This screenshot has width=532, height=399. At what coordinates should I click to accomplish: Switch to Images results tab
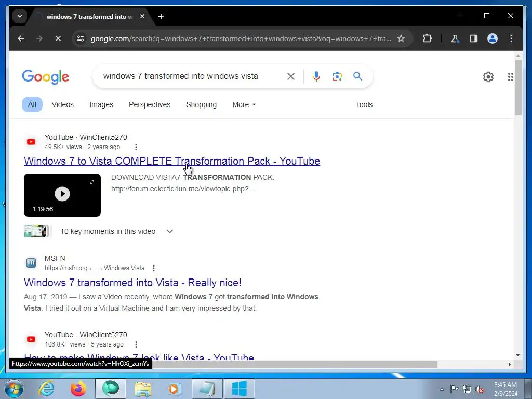click(101, 104)
